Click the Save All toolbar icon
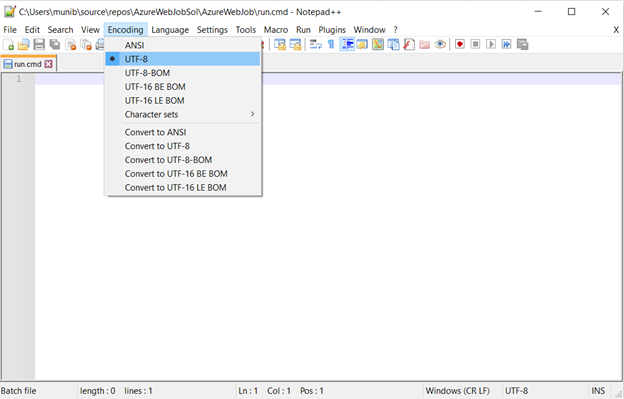The image size is (624, 399). [x=55, y=45]
